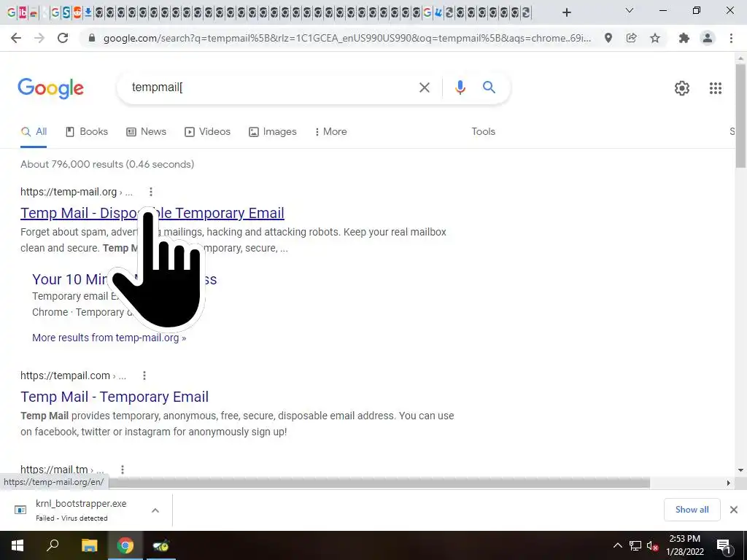Open Google apps grid

715,88
